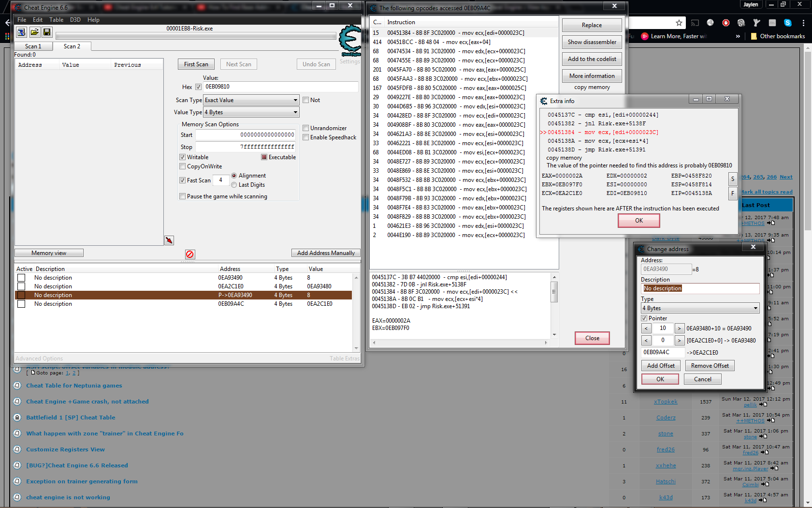This screenshot has width=812, height=508.
Task: Decrease the offset 10 with left arrow
Action: click(646, 329)
